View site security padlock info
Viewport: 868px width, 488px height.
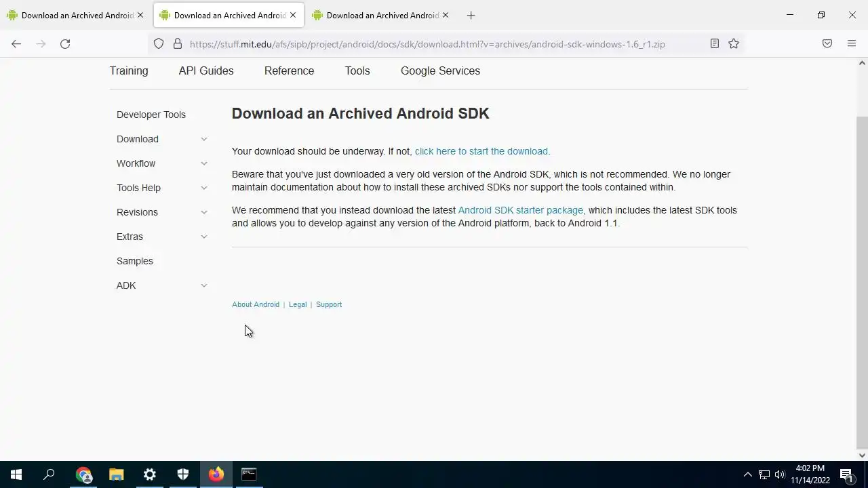point(178,44)
